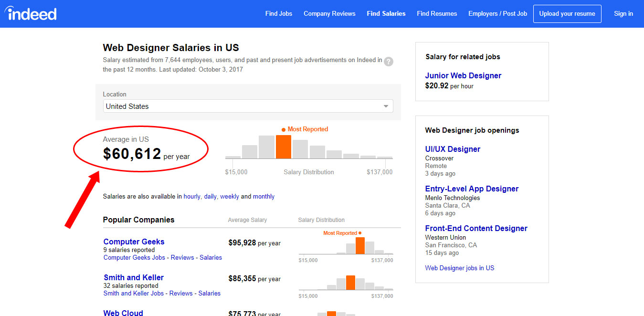Screen dimensions: 644x316
Task: Open the Smith and Keller company link
Action: [x=134, y=277]
